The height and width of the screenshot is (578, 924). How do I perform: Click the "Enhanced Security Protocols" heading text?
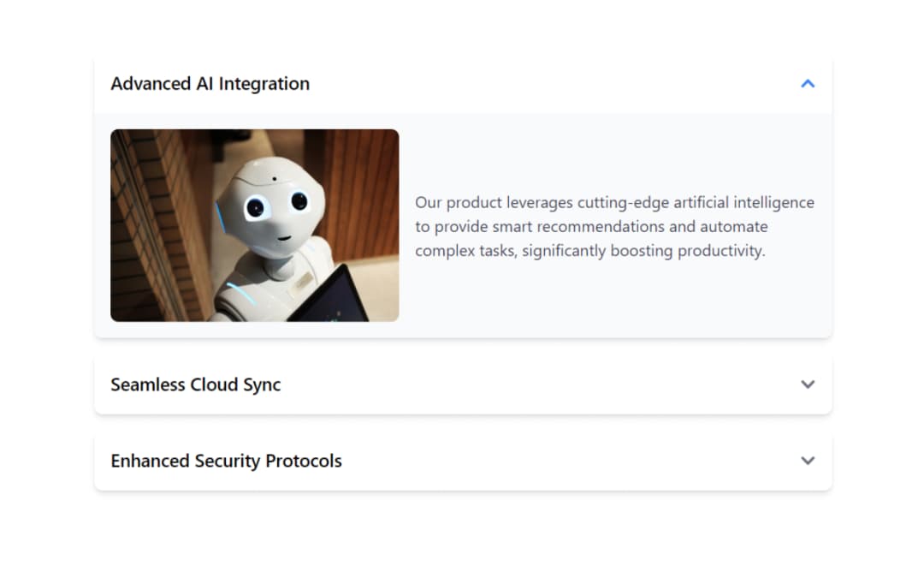[226, 461]
